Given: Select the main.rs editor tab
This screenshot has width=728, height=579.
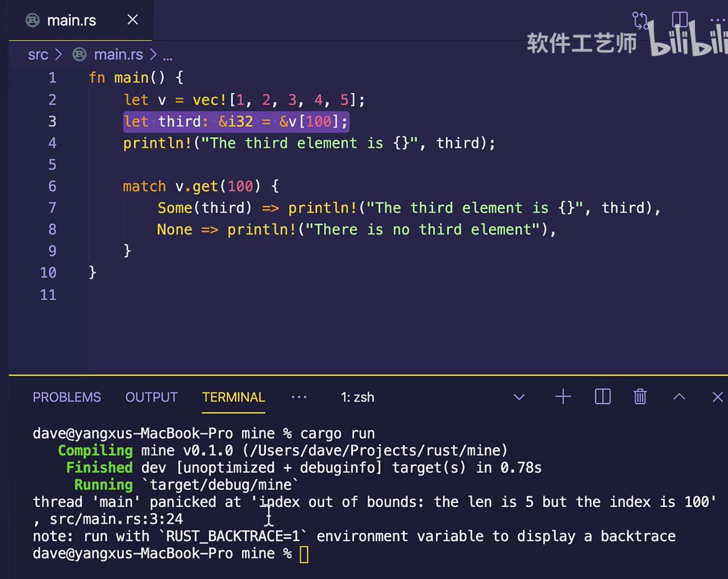Looking at the screenshot, I should (71, 21).
